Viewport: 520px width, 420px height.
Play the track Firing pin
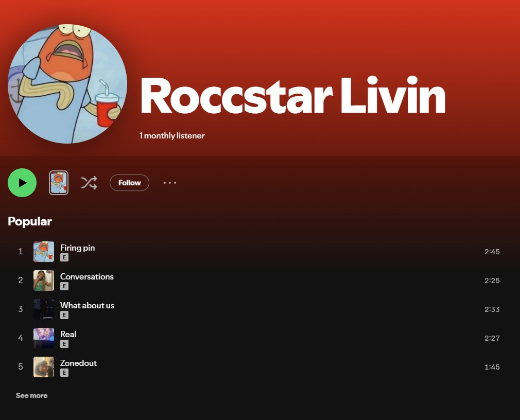tap(78, 248)
